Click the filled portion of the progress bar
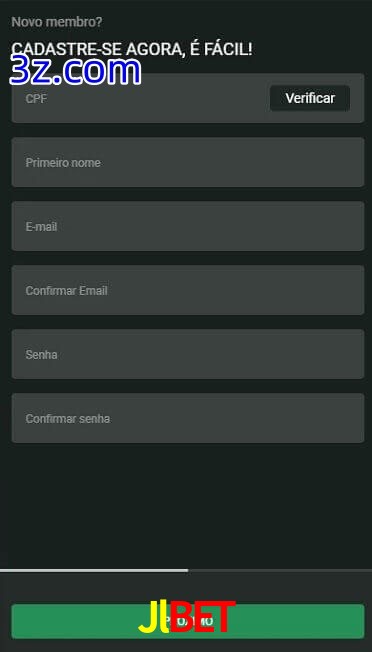Viewport: 372px width, 652px height. (x=94, y=570)
